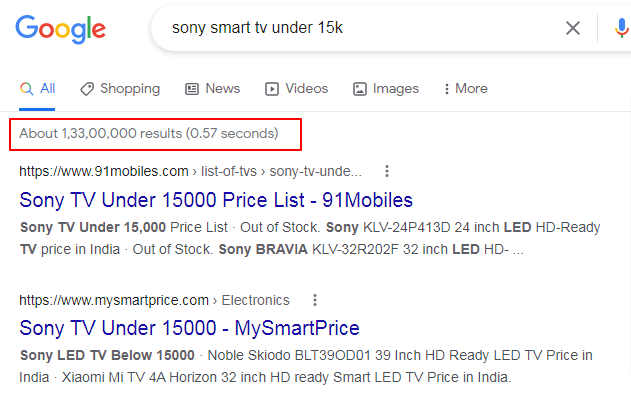Click the Images picture icon
This screenshot has height=394, width=631.
pos(359,89)
